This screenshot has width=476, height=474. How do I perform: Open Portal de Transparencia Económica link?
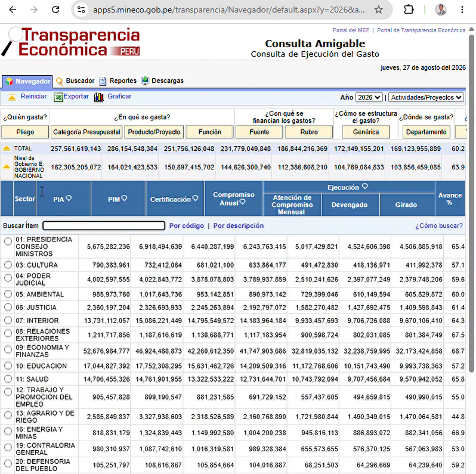[421, 30]
